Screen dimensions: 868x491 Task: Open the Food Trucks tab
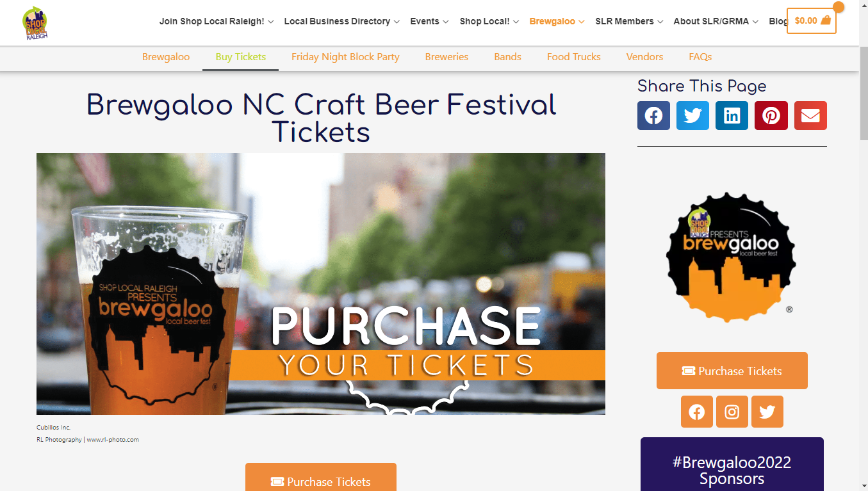(x=573, y=57)
